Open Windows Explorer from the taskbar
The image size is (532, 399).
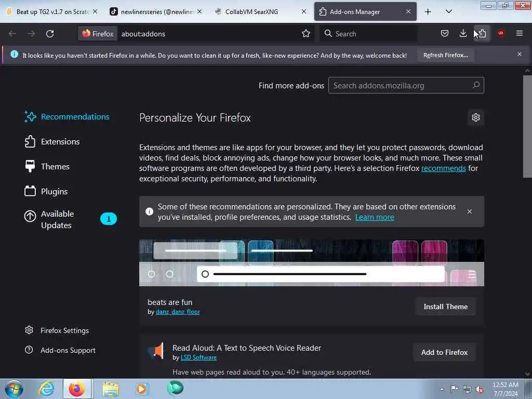111,389
